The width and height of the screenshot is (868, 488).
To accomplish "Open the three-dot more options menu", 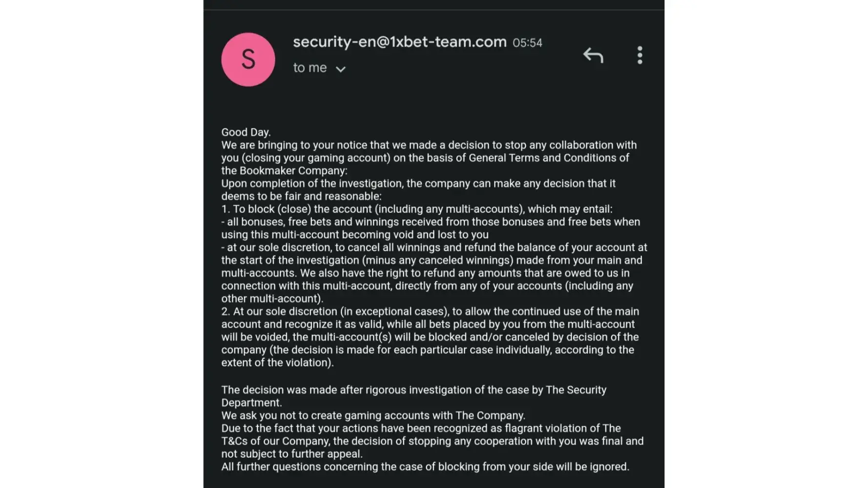I will (x=640, y=56).
